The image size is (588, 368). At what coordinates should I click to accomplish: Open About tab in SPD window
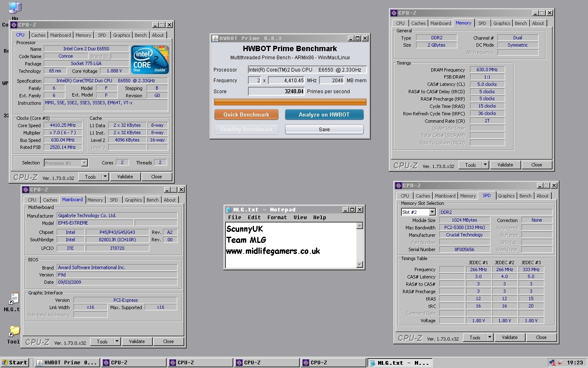click(x=543, y=196)
